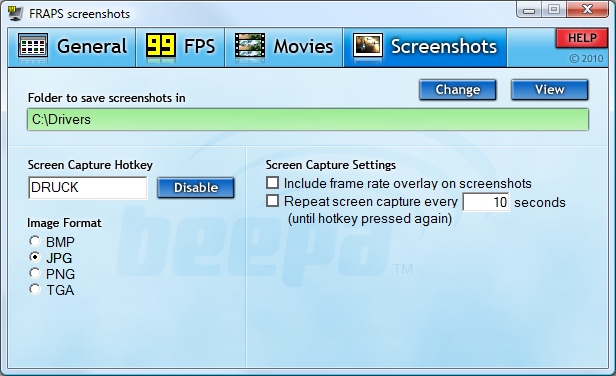616x376 pixels.
Task: Go to the Movies tab
Action: pos(284,47)
